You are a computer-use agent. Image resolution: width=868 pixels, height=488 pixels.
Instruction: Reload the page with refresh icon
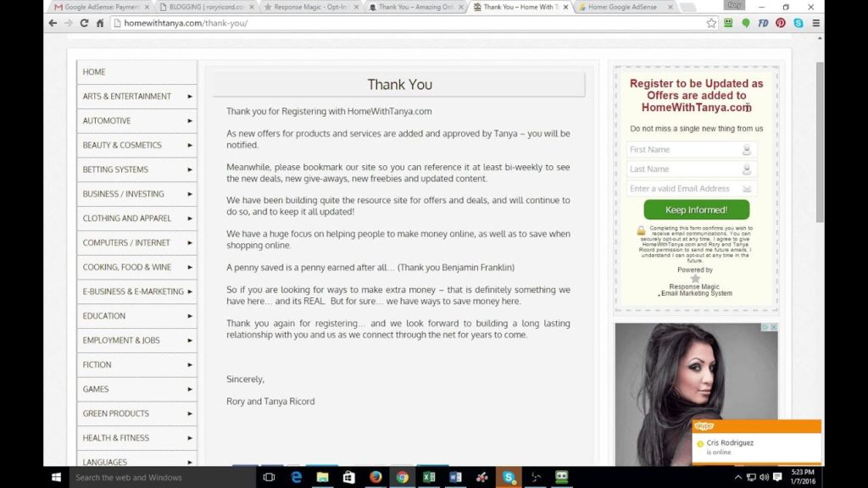click(x=84, y=23)
